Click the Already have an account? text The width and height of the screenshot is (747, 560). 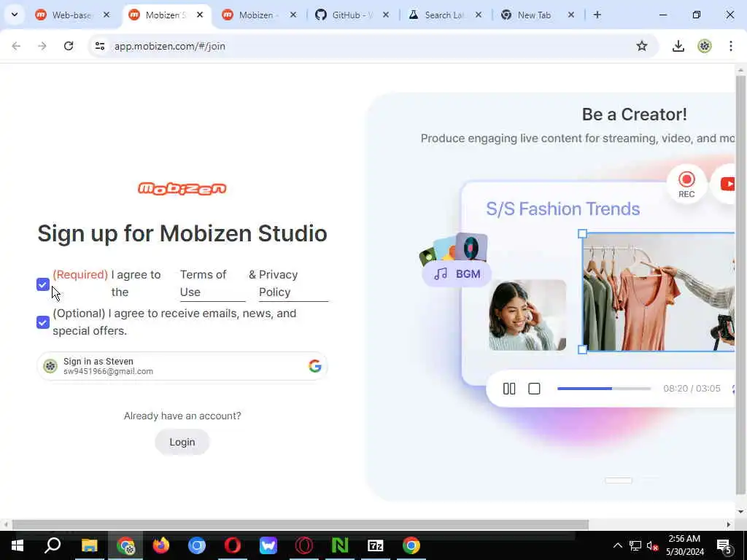point(182,416)
